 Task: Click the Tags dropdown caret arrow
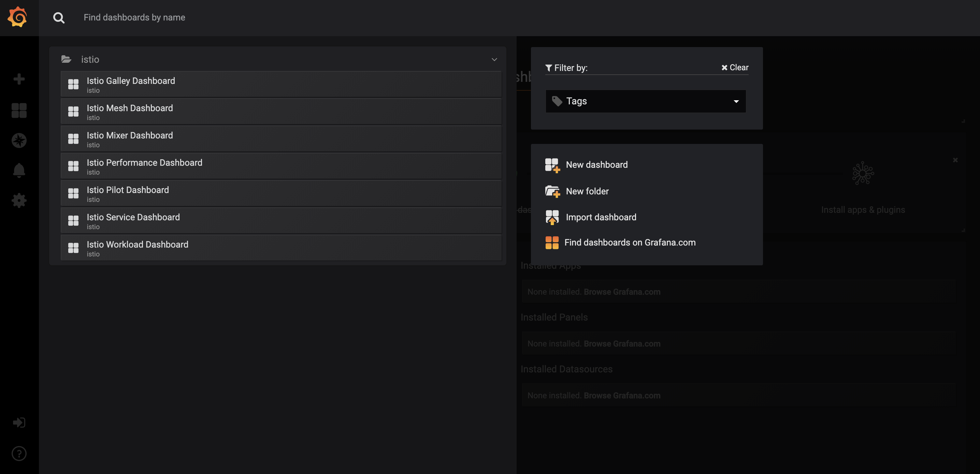pyautogui.click(x=736, y=102)
